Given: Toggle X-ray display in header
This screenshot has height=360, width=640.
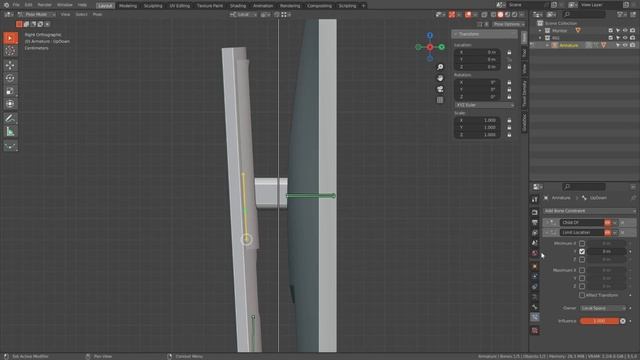Looking at the screenshot, I should (x=484, y=14).
